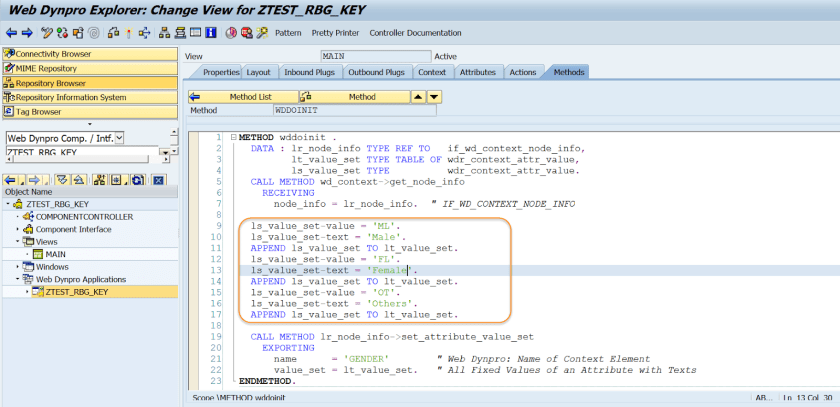Click the Pretty Printer button
Viewport: 840px width, 407px height.
[335, 33]
